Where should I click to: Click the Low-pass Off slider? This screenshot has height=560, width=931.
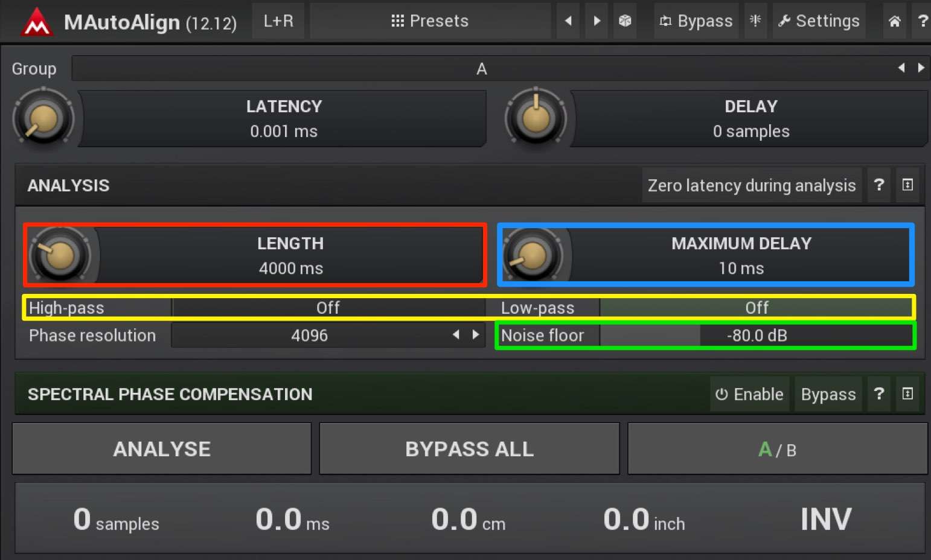pos(757,308)
